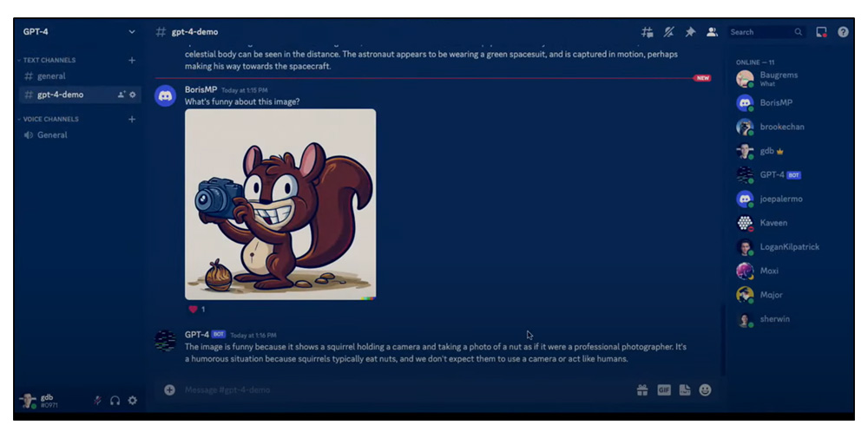Screen dimensions: 868x438
Task: Select the general text channel
Action: tap(51, 76)
